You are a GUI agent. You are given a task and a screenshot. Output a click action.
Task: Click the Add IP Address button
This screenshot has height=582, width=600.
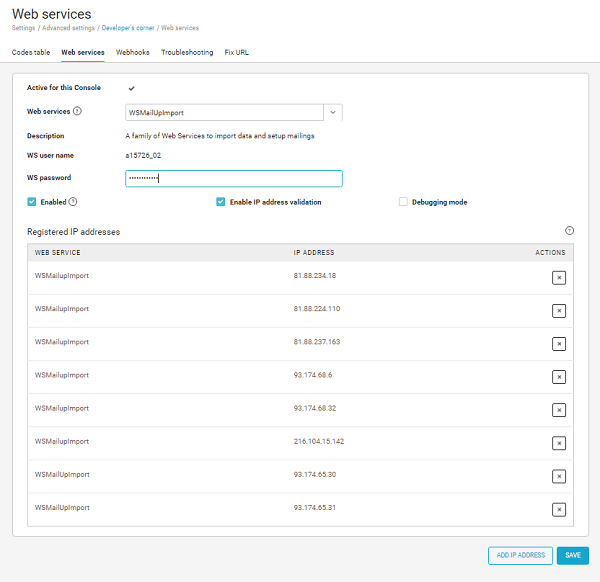coord(520,555)
